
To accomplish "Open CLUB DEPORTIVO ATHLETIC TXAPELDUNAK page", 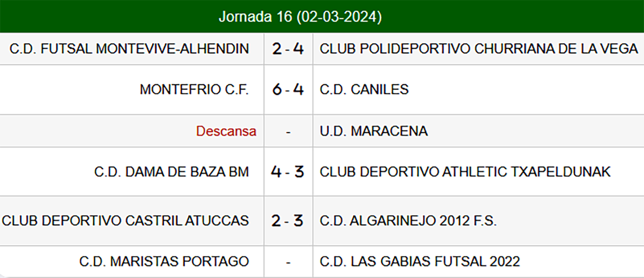I will point(465,172).
